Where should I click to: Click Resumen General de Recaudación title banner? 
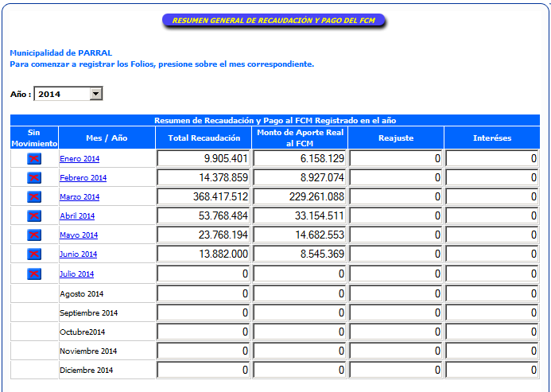(274, 21)
